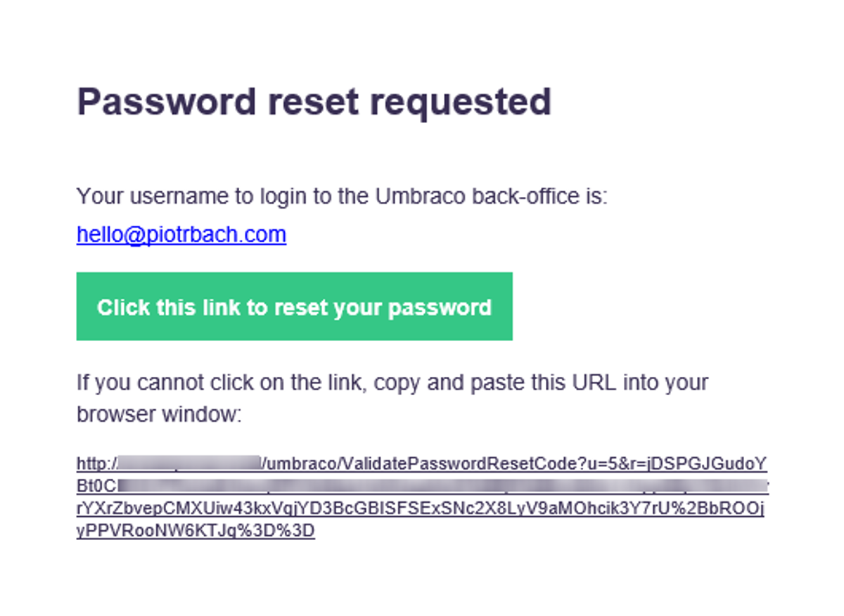Click the blurred hostname in the URL
Image resolution: width=844 pixels, height=616 pixels.
(190, 464)
